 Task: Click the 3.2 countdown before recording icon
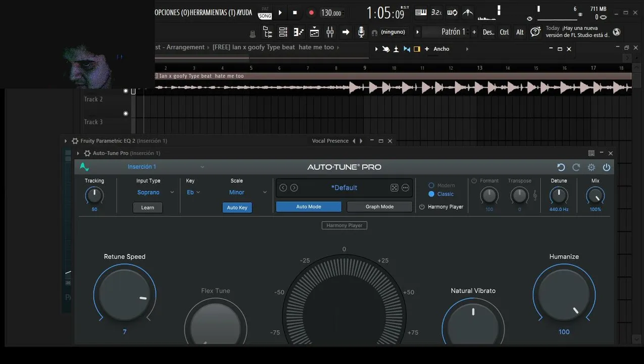coord(436,12)
